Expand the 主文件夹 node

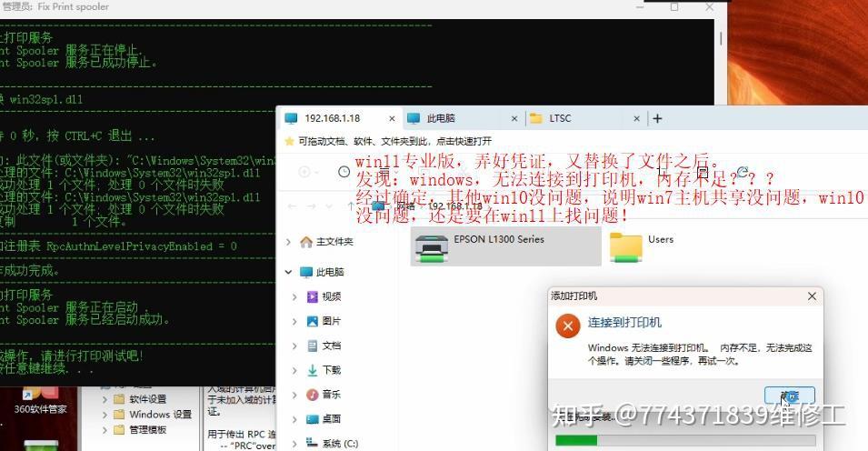[x=288, y=242]
